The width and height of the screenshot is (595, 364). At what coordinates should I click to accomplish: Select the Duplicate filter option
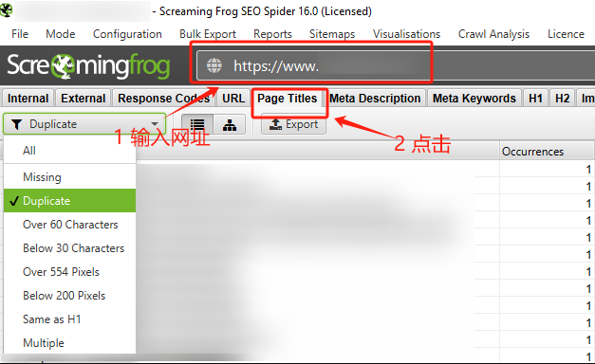(70, 201)
